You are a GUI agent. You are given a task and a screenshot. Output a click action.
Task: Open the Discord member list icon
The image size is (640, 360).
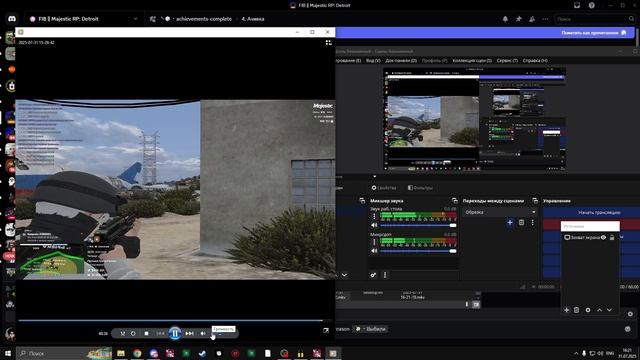click(532, 19)
